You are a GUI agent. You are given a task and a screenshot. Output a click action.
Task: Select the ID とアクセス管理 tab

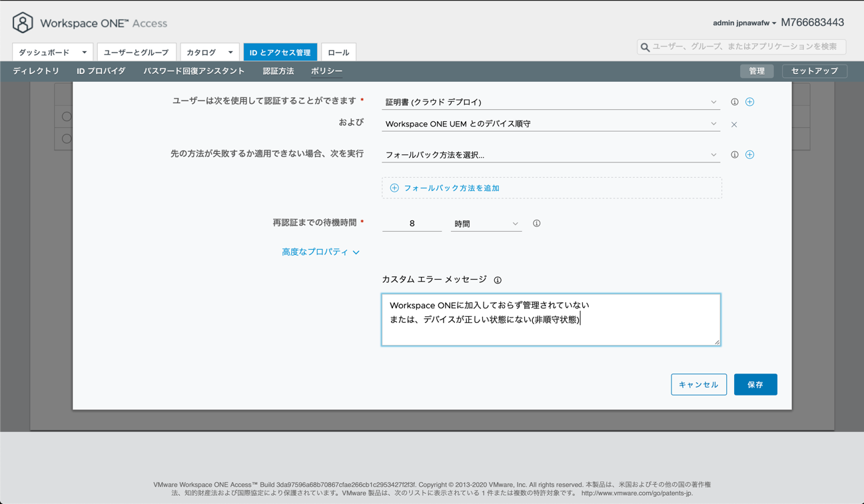280,53
